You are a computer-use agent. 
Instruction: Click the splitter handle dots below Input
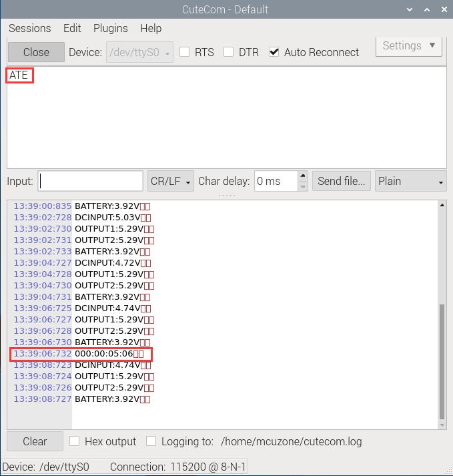(226, 195)
